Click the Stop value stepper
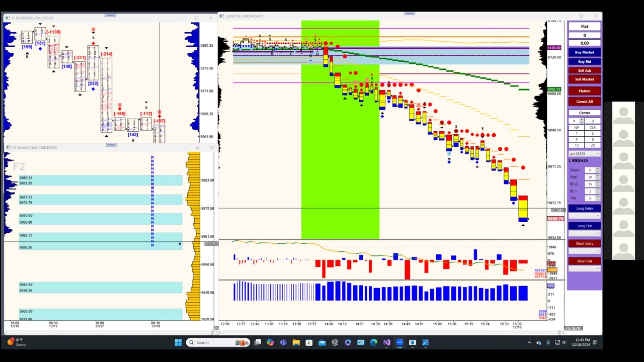This screenshot has width=644, height=362. click(x=598, y=177)
